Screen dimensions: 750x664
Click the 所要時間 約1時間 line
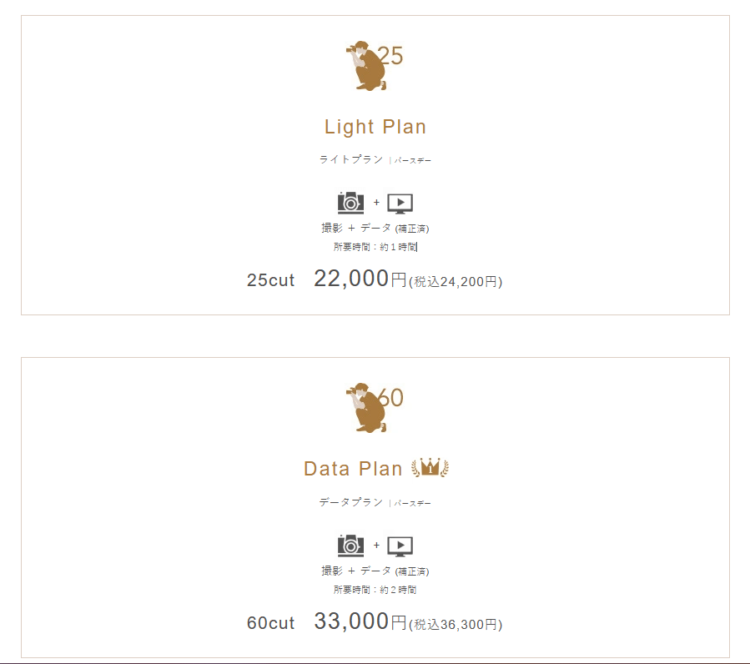(x=375, y=247)
